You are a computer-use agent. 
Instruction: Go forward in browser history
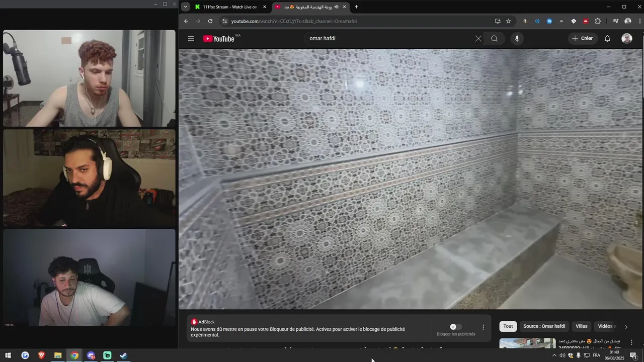[198, 21]
